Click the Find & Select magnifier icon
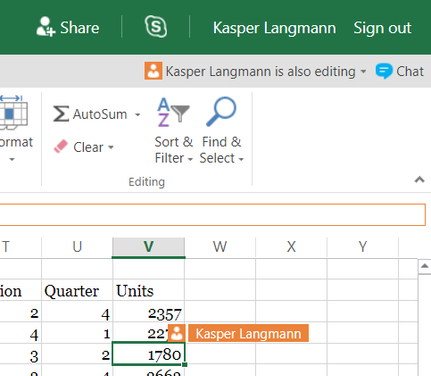 coord(221,112)
